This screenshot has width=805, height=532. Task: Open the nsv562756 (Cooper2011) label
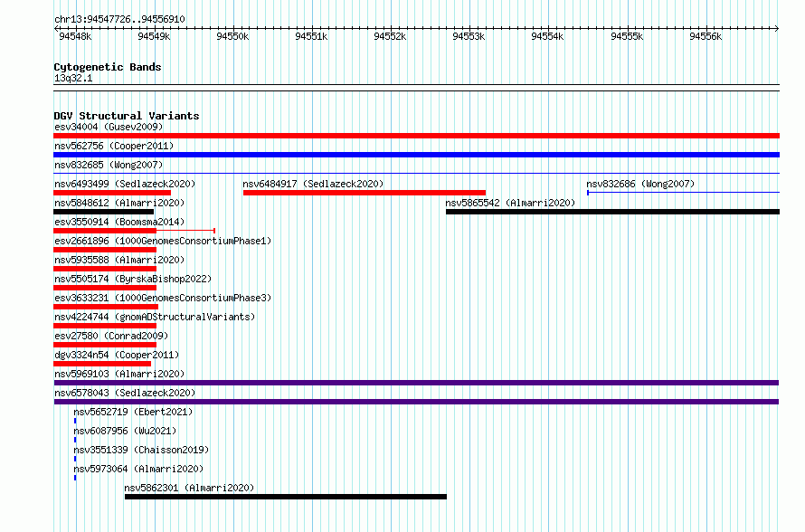coord(114,146)
